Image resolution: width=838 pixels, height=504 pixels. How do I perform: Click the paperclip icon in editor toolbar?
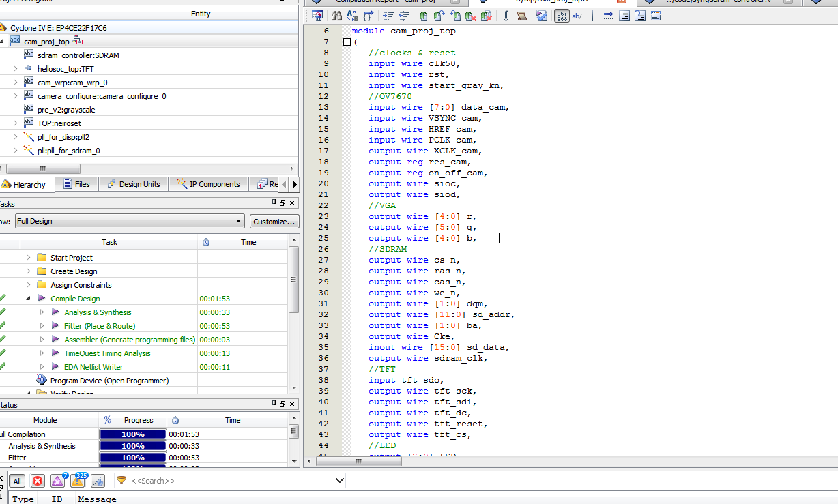click(x=506, y=16)
